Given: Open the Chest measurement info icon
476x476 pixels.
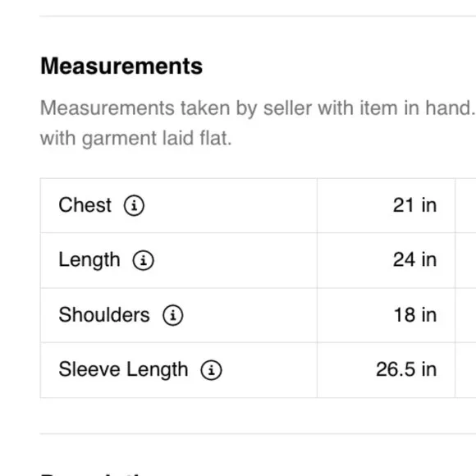Looking at the screenshot, I should click(134, 205).
